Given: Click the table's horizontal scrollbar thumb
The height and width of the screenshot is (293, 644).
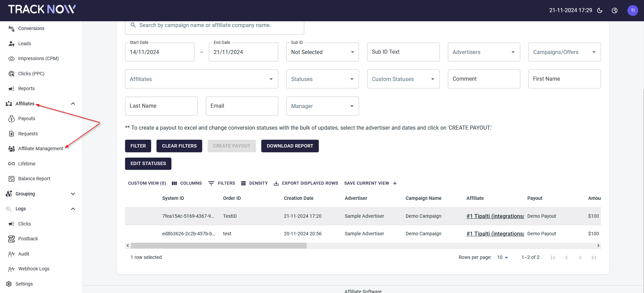Looking at the screenshot, I should [x=218, y=246].
